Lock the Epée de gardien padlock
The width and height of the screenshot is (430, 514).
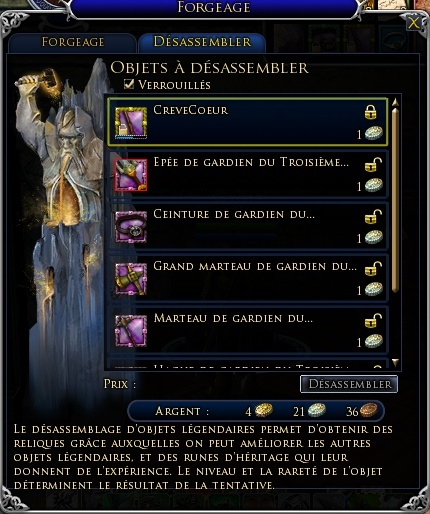372,164
